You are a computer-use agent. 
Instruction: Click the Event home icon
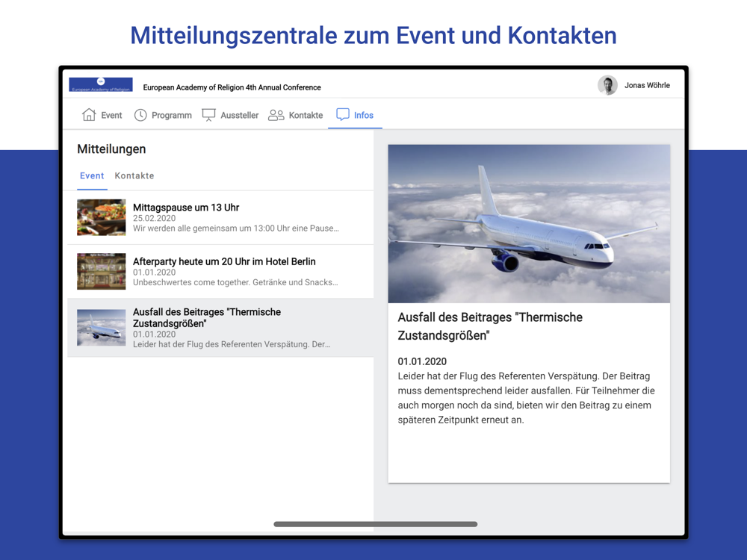(x=89, y=115)
